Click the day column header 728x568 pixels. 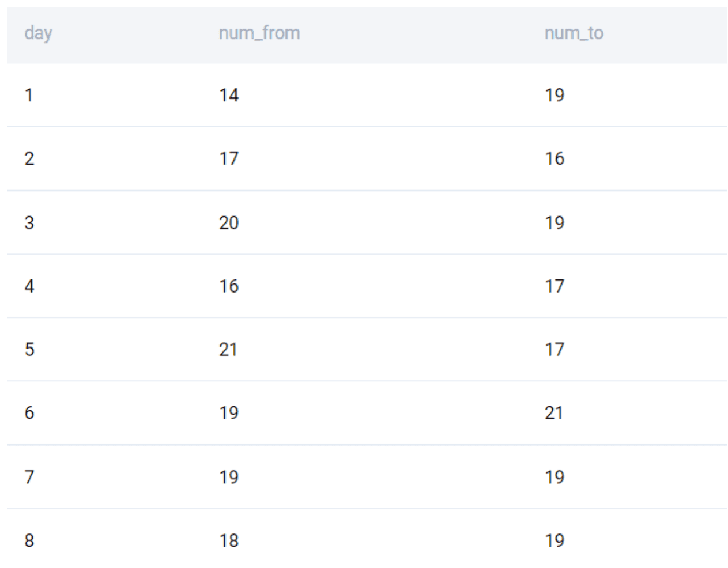pyautogui.click(x=38, y=33)
